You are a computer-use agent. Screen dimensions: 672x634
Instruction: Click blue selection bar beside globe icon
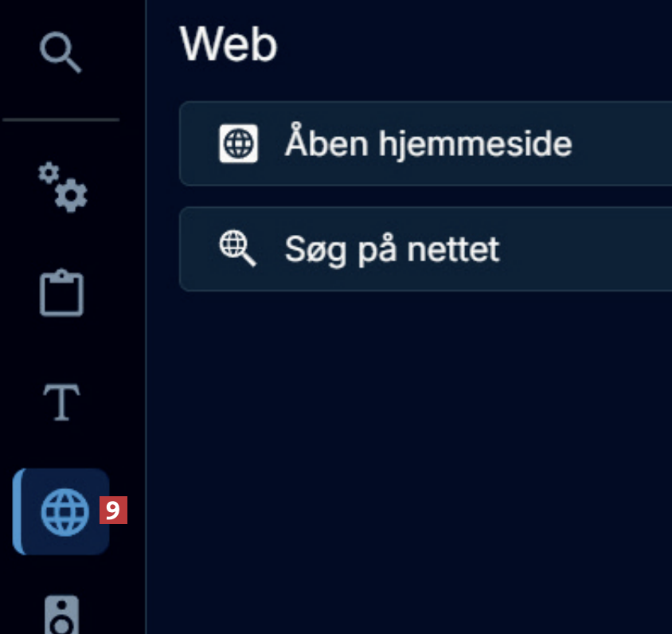click(x=17, y=511)
